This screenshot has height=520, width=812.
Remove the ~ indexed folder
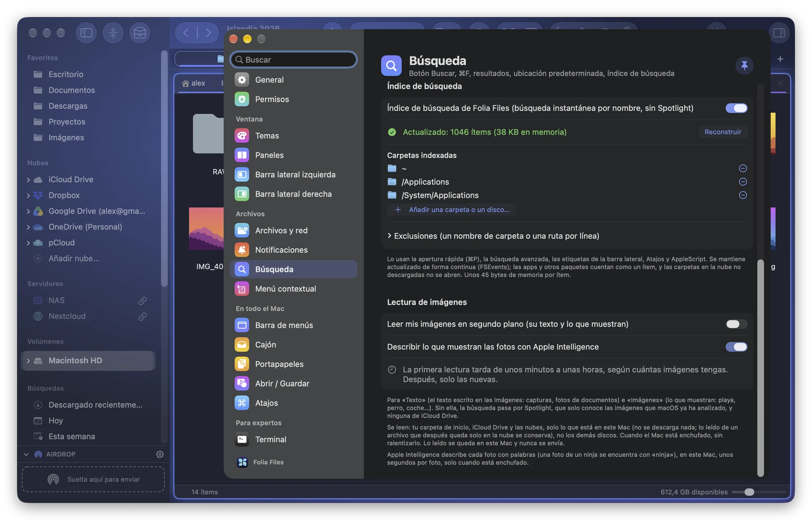743,168
